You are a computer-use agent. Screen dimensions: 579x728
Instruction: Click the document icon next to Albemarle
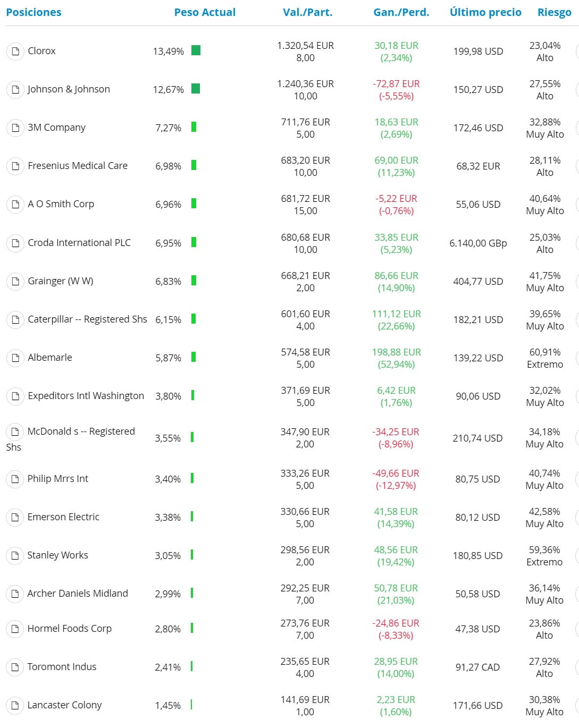coord(15,358)
